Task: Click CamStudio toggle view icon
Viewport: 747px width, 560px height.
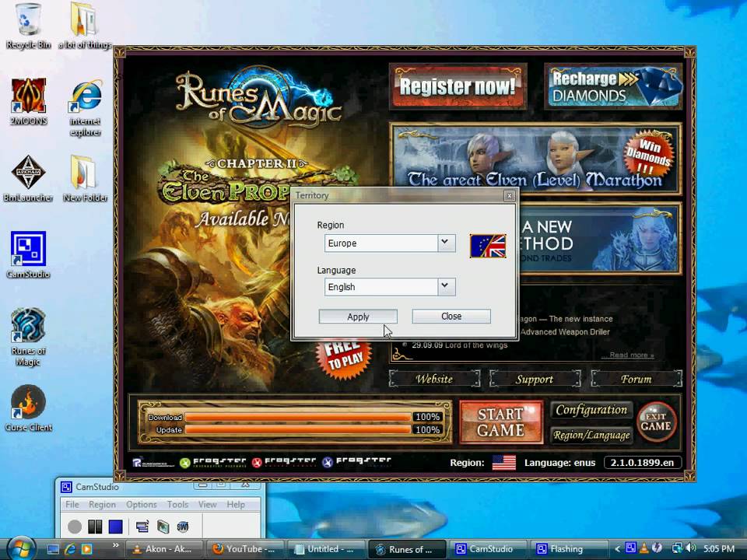Action: (142, 527)
